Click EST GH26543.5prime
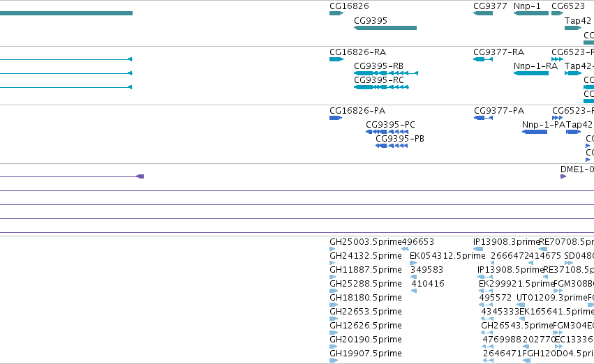This screenshot has height=364, width=594. 517,326
